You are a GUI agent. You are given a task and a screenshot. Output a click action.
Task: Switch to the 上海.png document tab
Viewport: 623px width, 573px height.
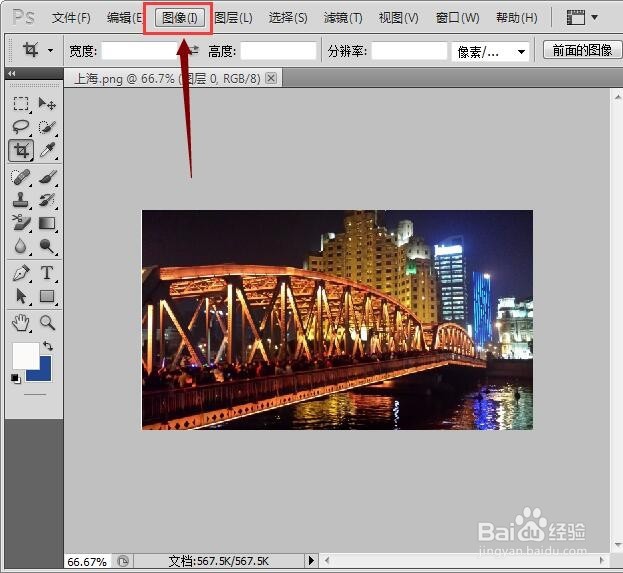point(167,79)
